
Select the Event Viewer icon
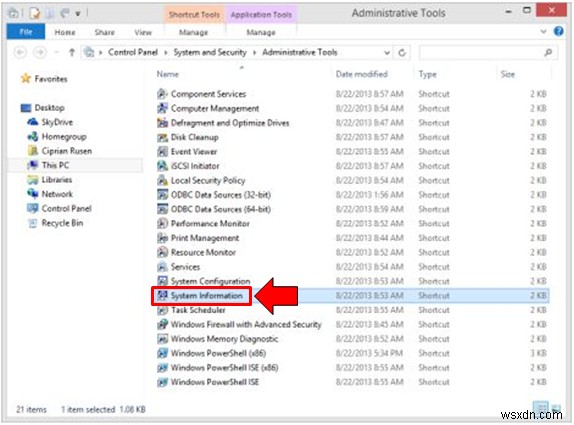click(x=162, y=152)
